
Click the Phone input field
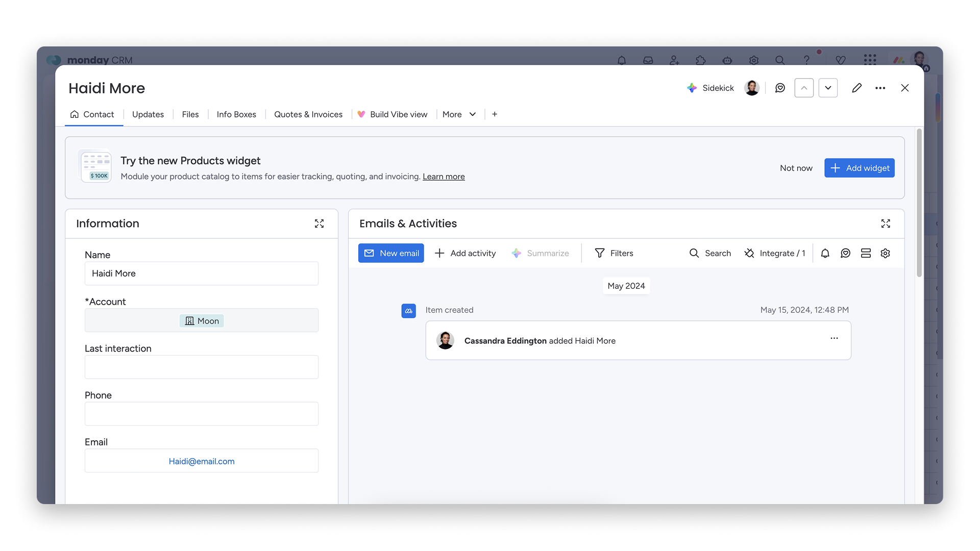(202, 414)
